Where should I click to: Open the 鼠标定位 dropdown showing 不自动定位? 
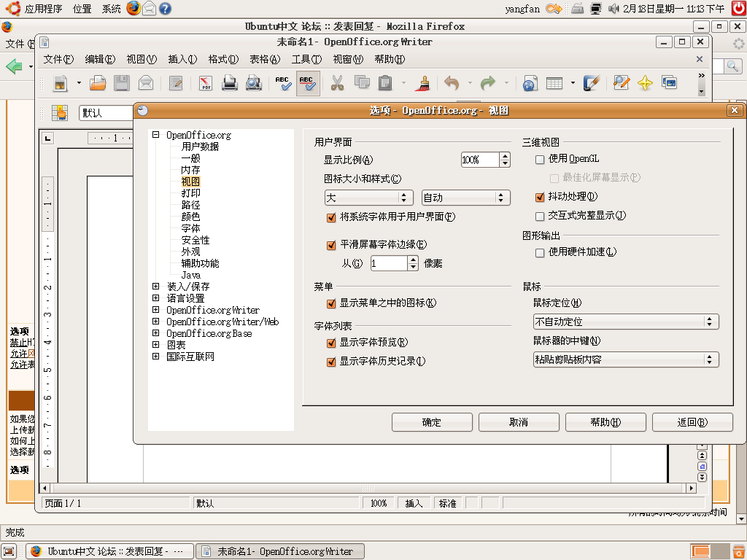pyautogui.click(x=626, y=322)
